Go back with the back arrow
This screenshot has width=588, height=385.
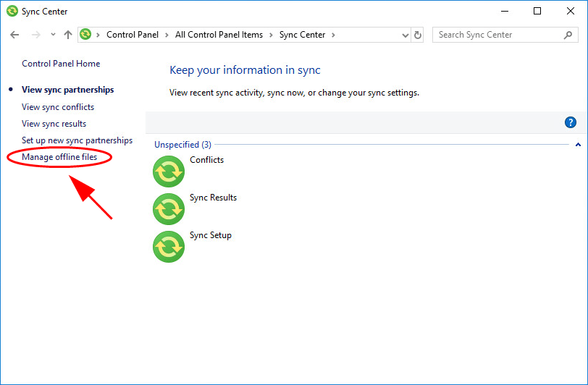[x=14, y=35]
